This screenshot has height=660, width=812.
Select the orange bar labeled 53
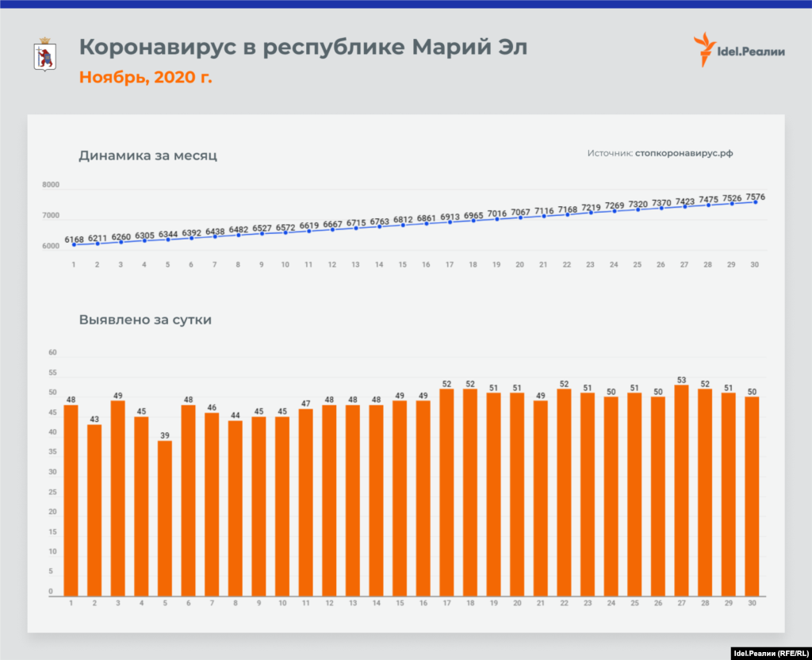[x=681, y=489]
